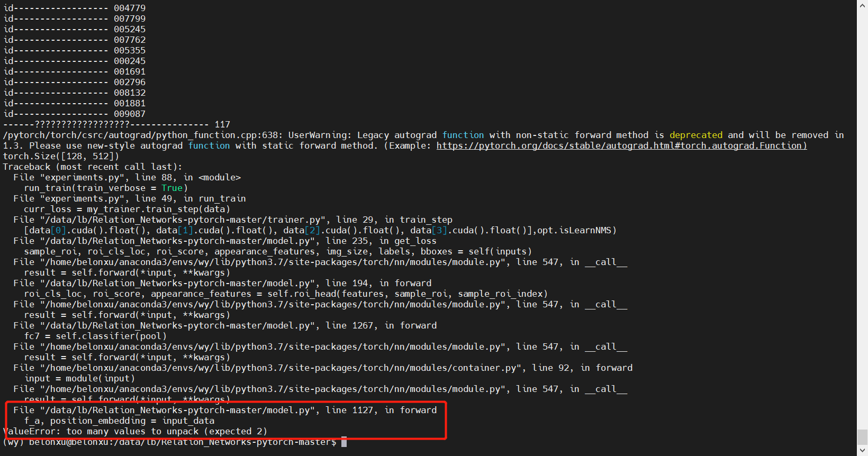Click the line ending in 005245
868x456 pixels.
click(74, 29)
